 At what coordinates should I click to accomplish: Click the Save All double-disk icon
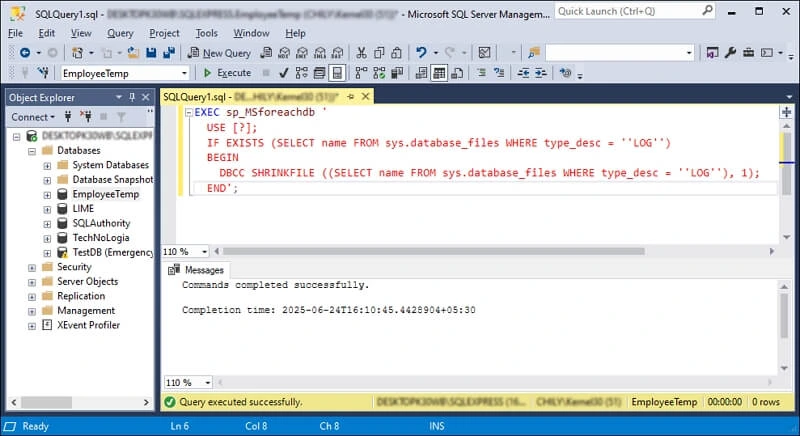point(169,53)
